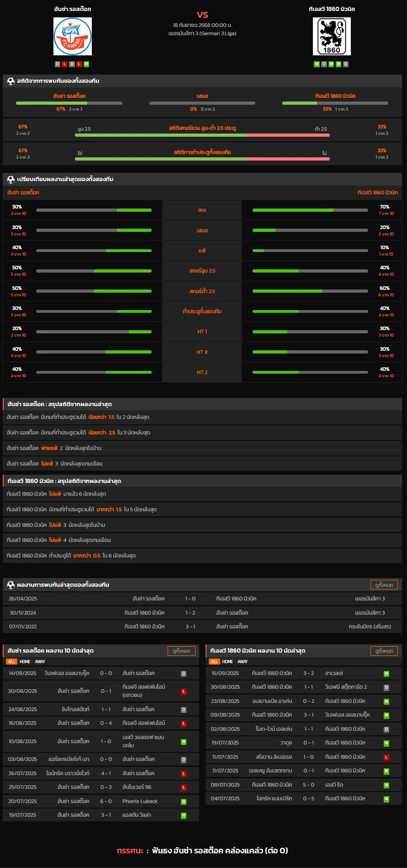Click the '0 - 5' score on 1860's 04/07/2025 row
The height and width of the screenshot is (868, 407).
coord(309,798)
